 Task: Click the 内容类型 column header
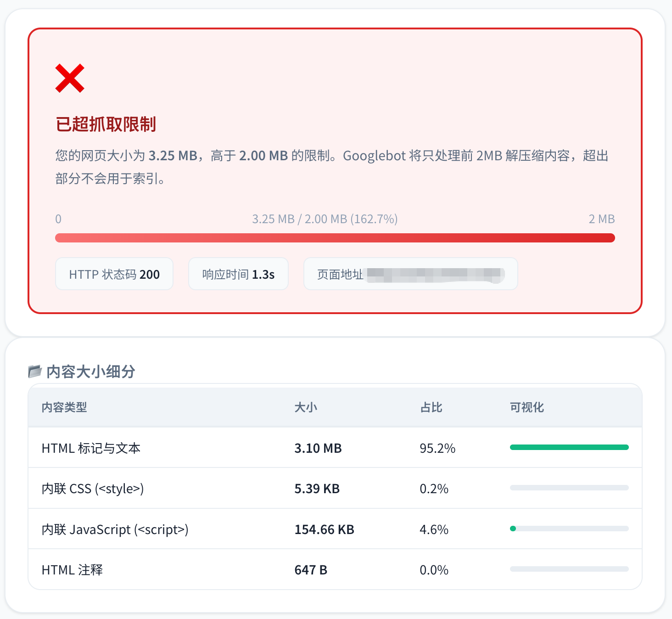[64, 407]
